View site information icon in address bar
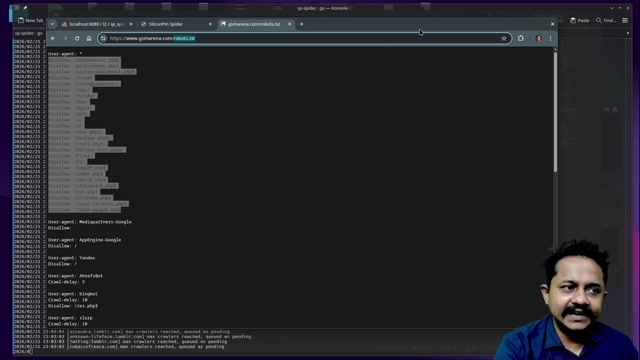 pos(103,38)
